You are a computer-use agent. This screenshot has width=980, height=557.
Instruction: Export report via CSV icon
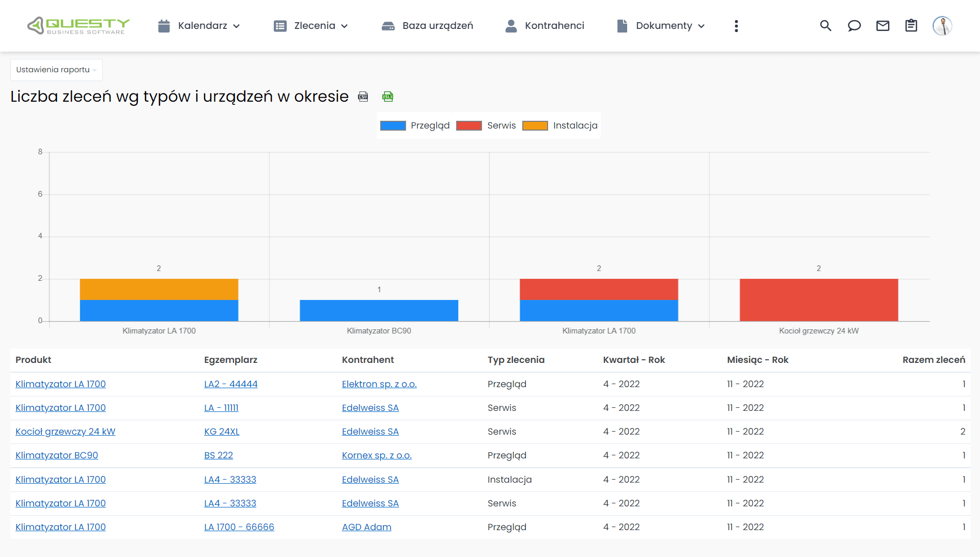tap(363, 97)
